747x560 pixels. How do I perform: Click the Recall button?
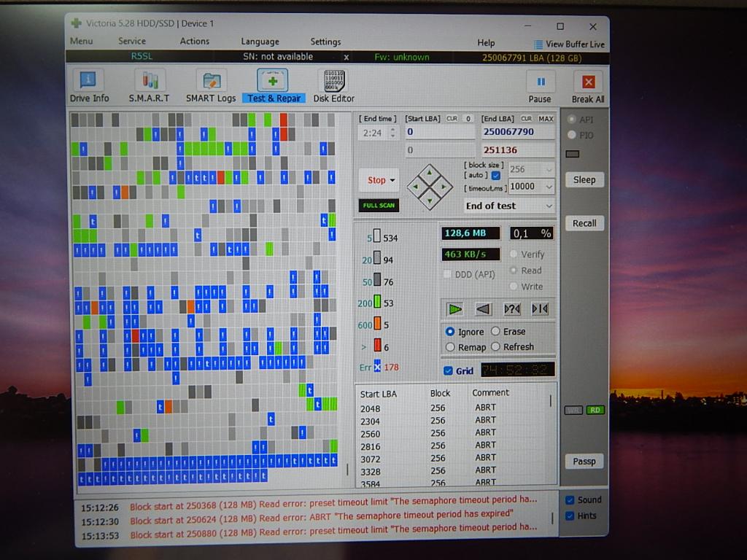tap(584, 224)
